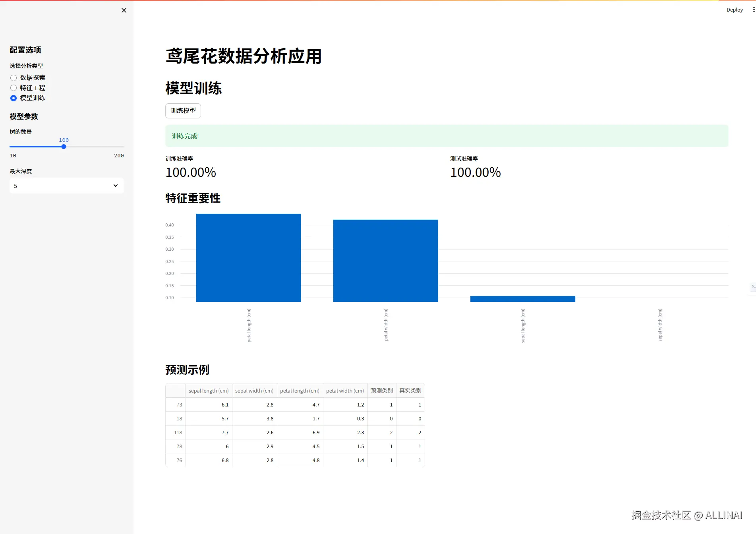756x534 pixels.
Task: Open the three-dot main menu
Action: tap(754, 10)
